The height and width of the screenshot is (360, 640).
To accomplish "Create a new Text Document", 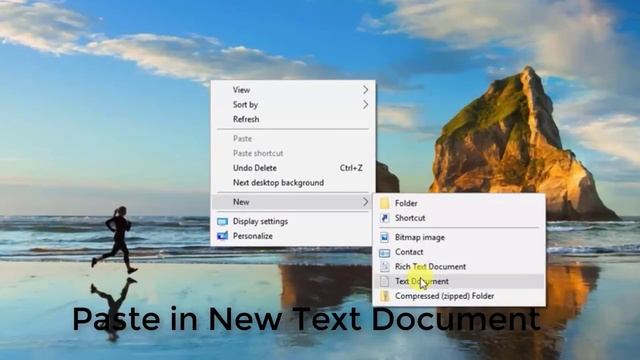I will pos(459,281).
